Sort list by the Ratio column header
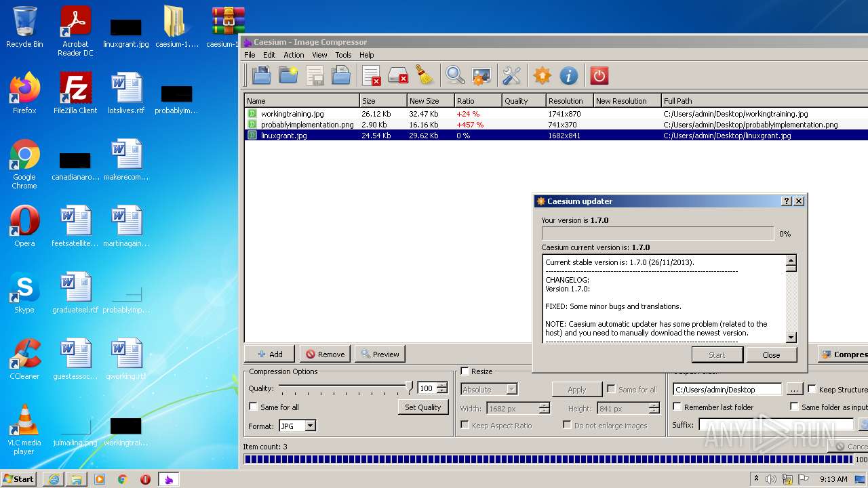 point(477,101)
